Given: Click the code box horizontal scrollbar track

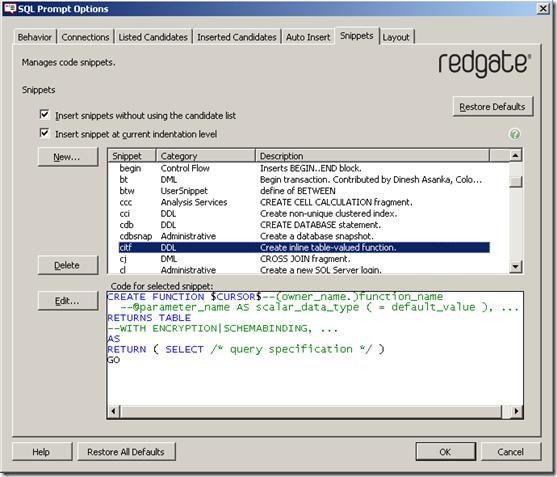Looking at the screenshot, I should (311, 411).
